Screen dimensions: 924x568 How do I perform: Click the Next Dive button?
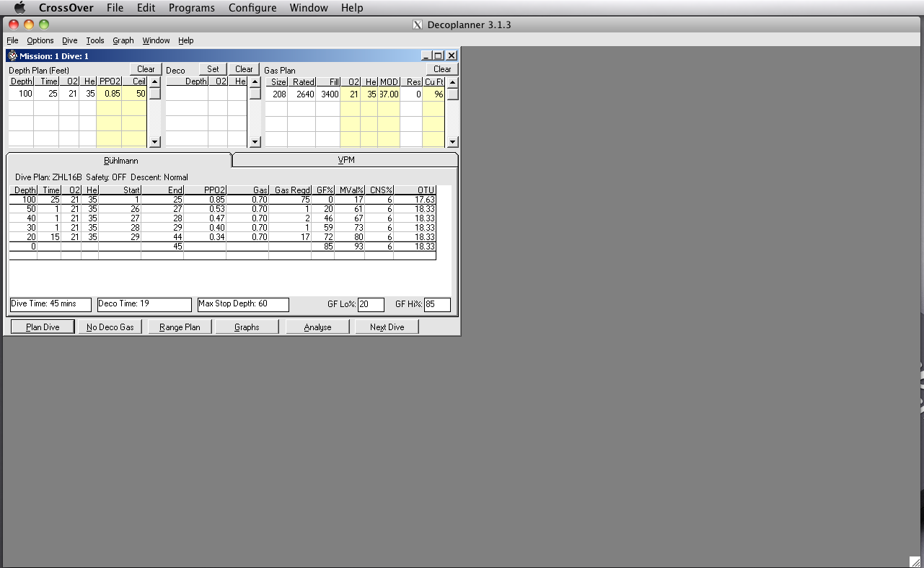pyautogui.click(x=387, y=327)
